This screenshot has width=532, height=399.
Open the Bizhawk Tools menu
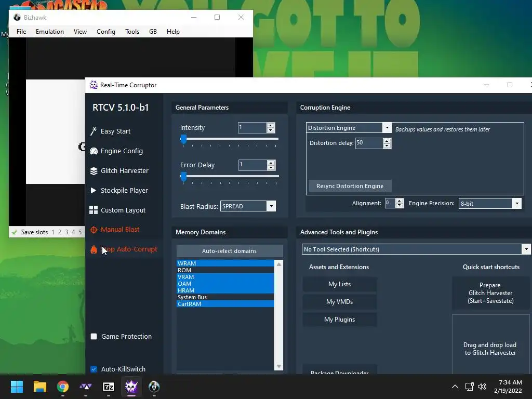(132, 32)
